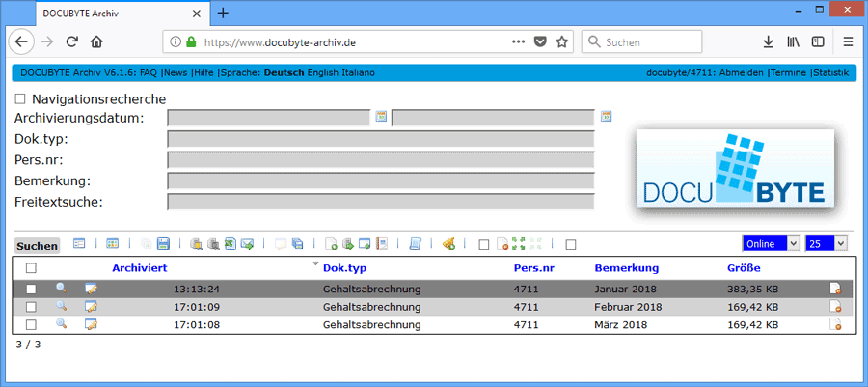Edit the Februar 2018 entry via pencil icon
This screenshot has height=387, width=868.
(x=91, y=306)
